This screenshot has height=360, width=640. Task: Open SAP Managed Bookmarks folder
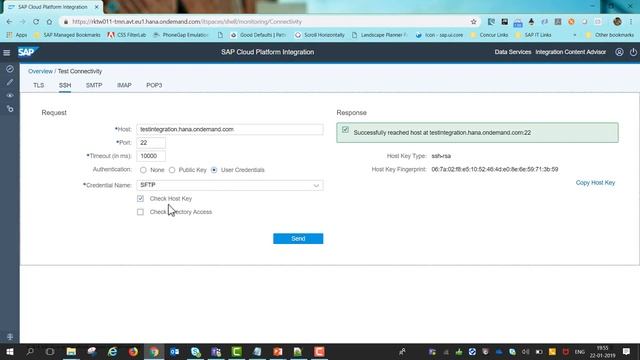point(67,35)
